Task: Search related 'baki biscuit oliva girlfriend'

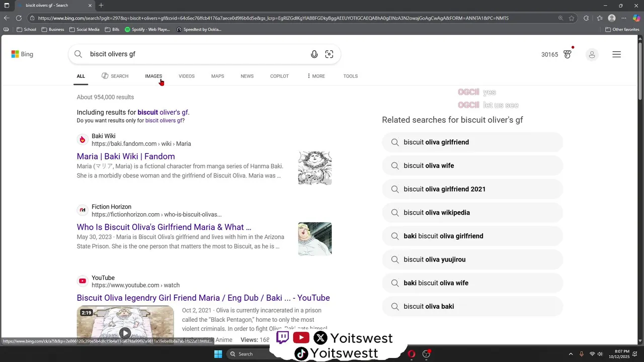Action: coord(472,236)
